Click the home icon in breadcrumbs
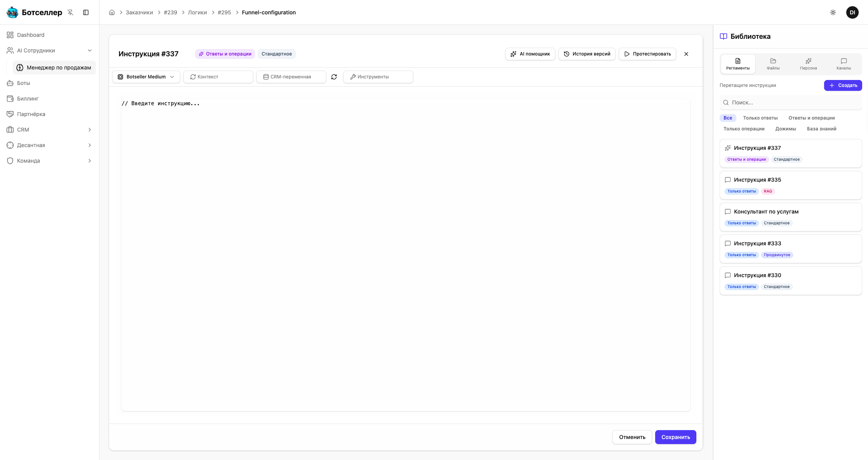Viewport: 868px width, 460px height. click(x=112, y=12)
